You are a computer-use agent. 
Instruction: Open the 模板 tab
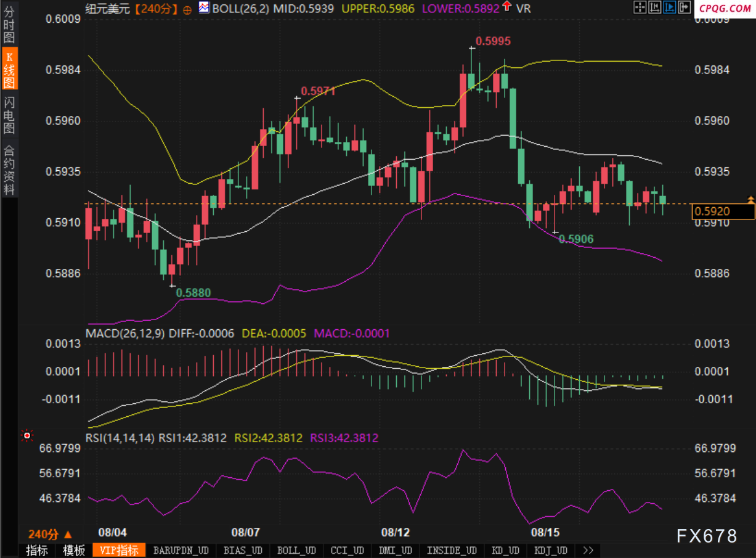coord(73,551)
